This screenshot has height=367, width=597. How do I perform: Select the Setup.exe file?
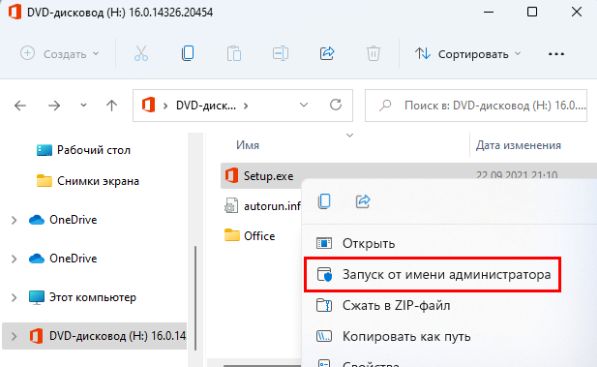click(259, 176)
